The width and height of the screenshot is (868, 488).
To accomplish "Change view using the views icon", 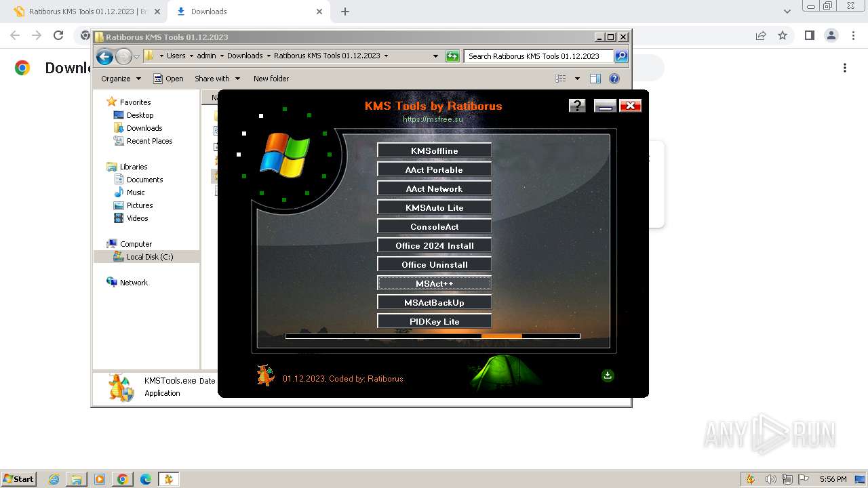I will (x=561, y=79).
